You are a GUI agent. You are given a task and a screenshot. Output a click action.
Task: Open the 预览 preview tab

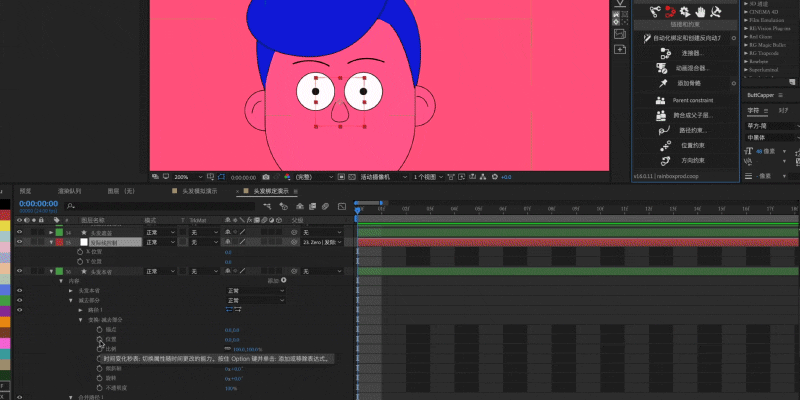[x=25, y=191]
